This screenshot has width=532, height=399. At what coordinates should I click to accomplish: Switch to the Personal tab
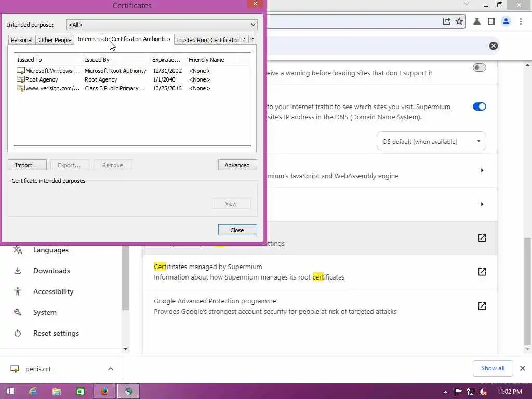[x=22, y=39]
